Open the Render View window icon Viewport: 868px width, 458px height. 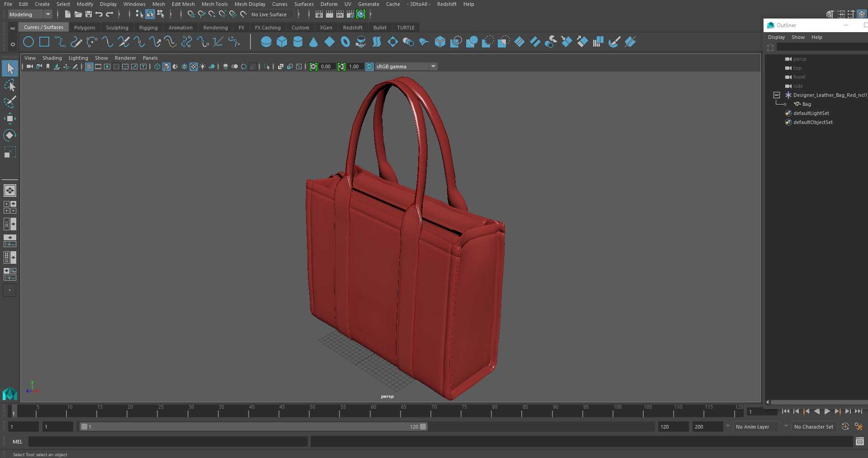coord(319,14)
